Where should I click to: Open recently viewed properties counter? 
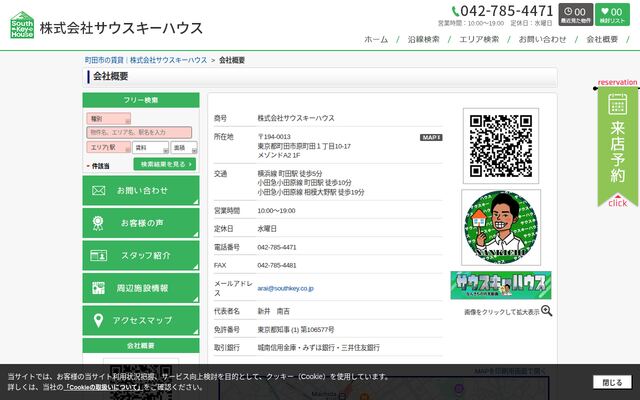(576, 14)
